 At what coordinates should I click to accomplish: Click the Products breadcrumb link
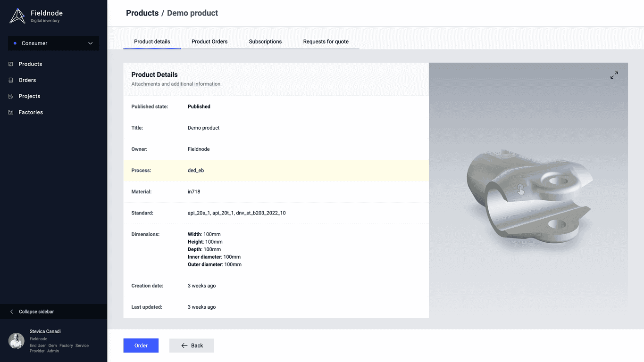[142, 13]
